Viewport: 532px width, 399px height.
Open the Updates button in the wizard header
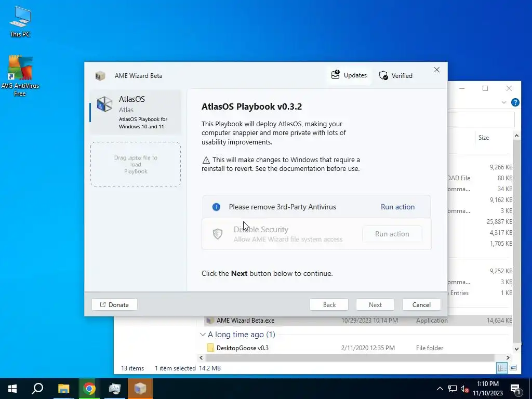[x=349, y=75]
